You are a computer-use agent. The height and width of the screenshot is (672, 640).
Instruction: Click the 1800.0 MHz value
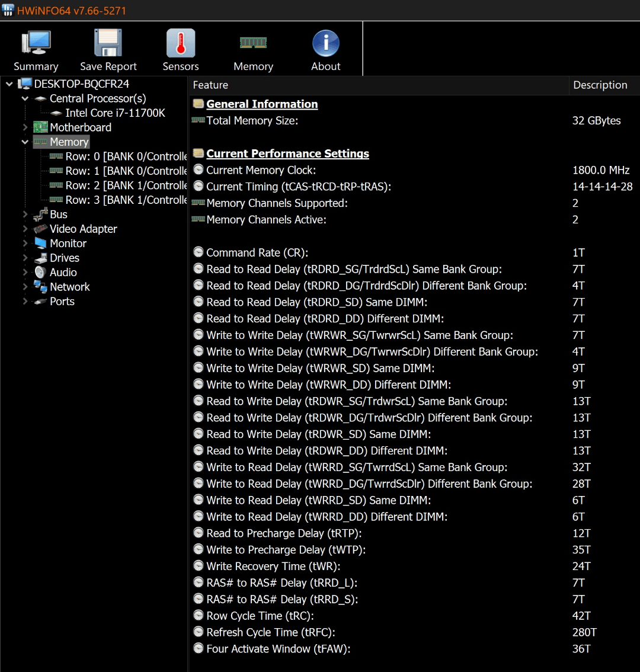601,170
